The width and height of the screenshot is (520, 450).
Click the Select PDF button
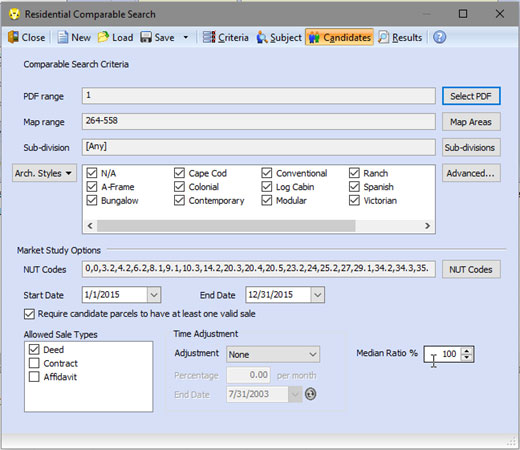[471, 96]
